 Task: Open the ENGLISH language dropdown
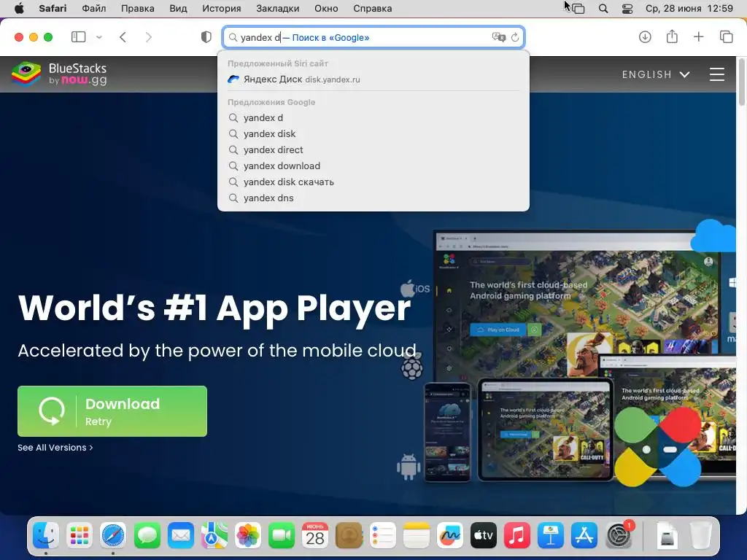pos(656,74)
